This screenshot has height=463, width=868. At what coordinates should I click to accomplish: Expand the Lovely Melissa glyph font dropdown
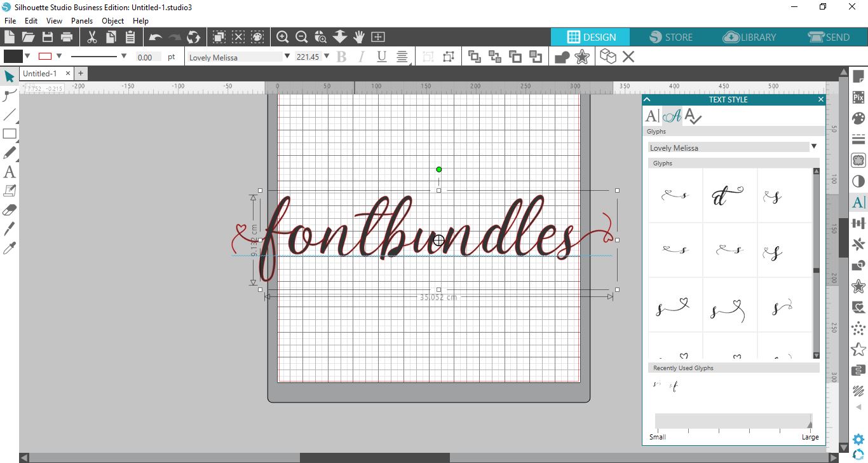tap(814, 147)
